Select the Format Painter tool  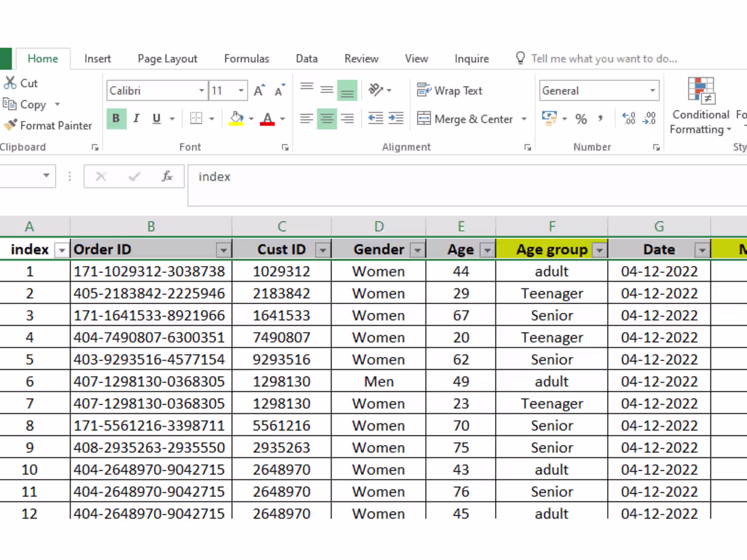click(48, 126)
